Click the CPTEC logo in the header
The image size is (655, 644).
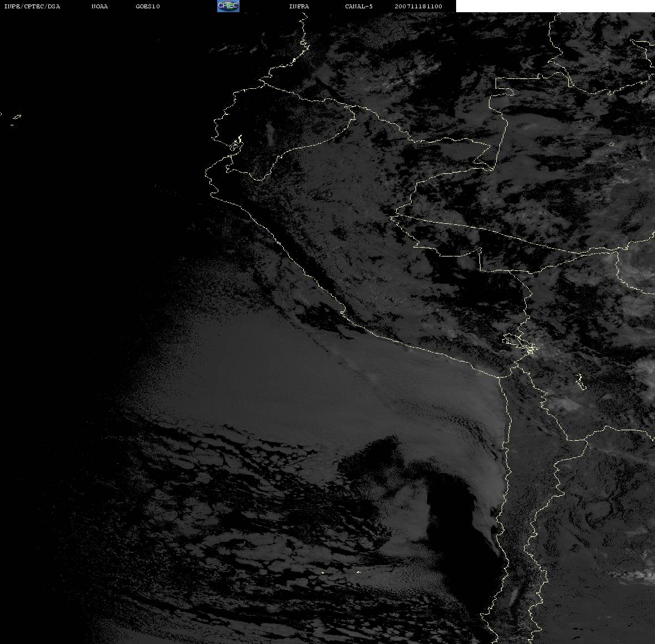pyautogui.click(x=228, y=6)
